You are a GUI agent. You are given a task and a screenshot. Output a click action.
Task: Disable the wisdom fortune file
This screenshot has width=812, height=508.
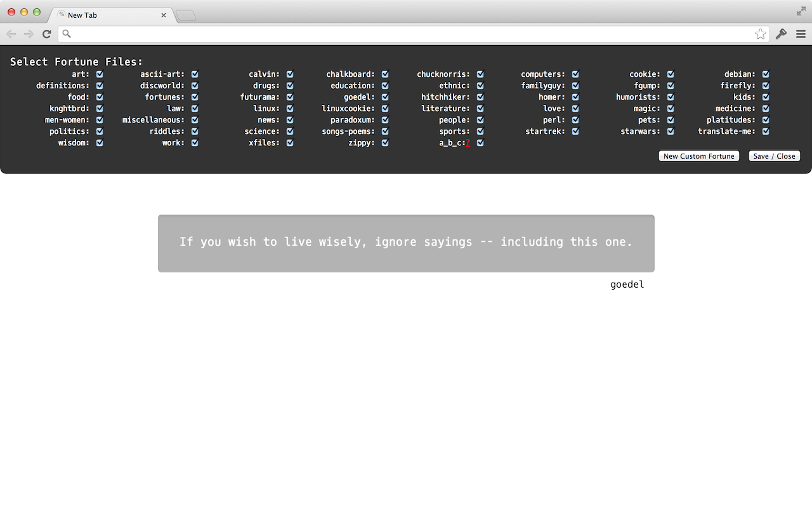click(100, 143)
